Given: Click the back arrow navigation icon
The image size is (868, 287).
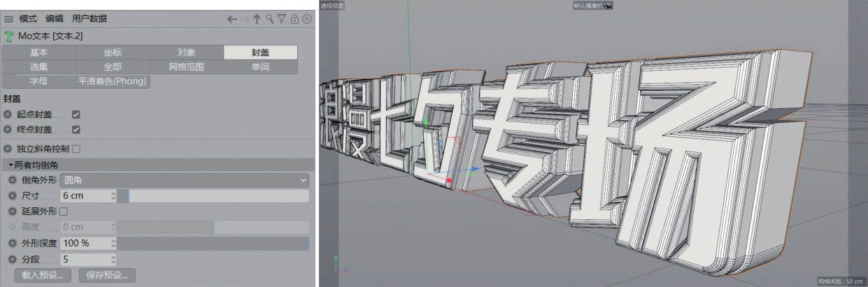Looking at the screenshot, I should pyautogui.click(x=232, y=19).
